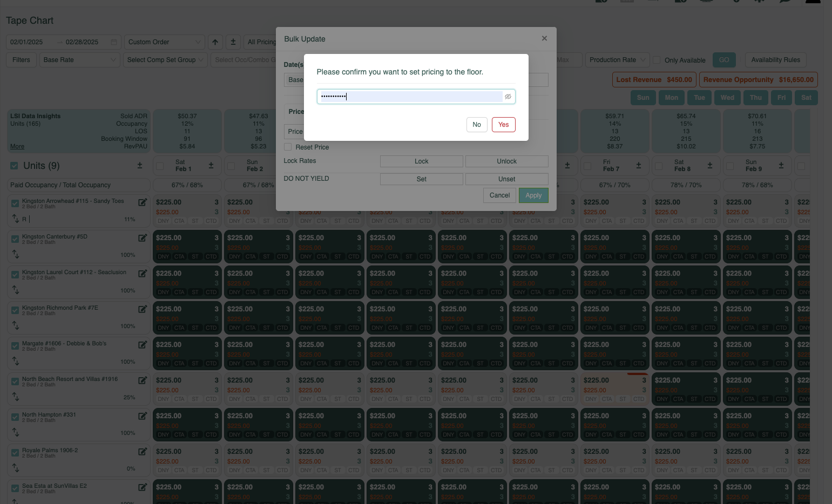
Task: Open the Custom Order dropdown
Action: pos(164,42)
